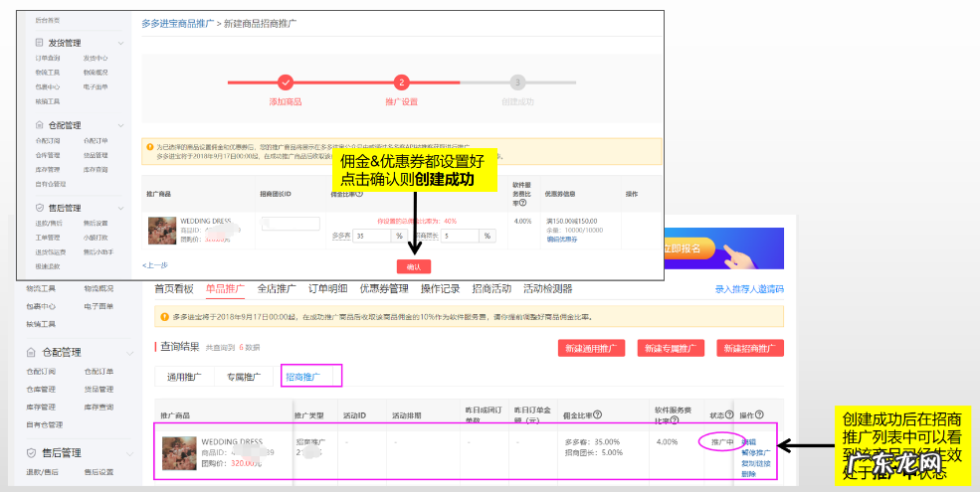Open 招商活动 tab
Screen dimensions: 980x492
click(491, 289)
